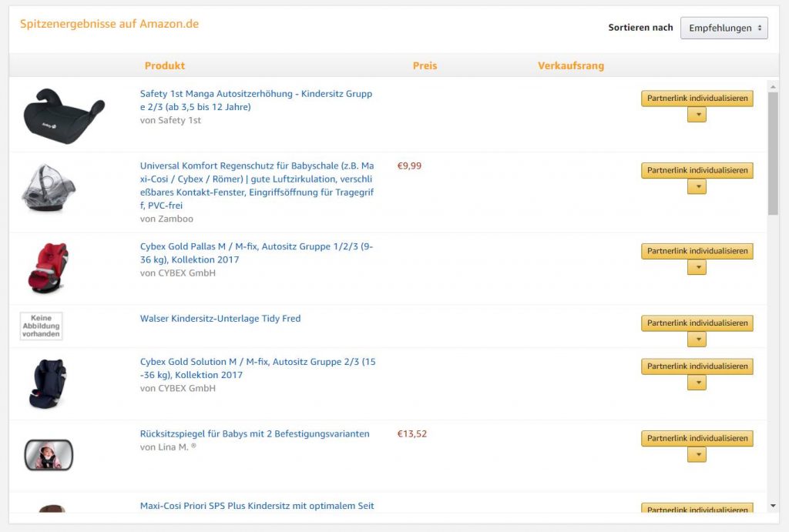Viewport: 789px width, 532px height.
Task: Expand the arrow dropdown under Safety 1st Manga button
Action: click(697, 115)
